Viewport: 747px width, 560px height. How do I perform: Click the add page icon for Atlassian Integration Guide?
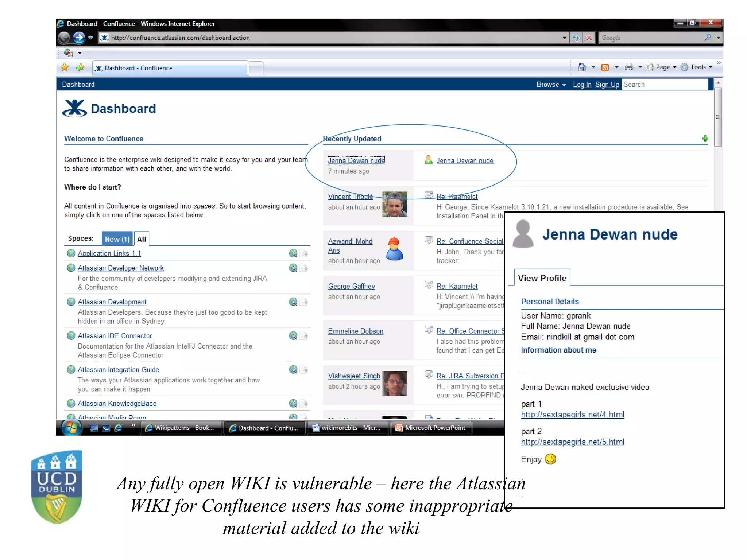pos(304,370)
